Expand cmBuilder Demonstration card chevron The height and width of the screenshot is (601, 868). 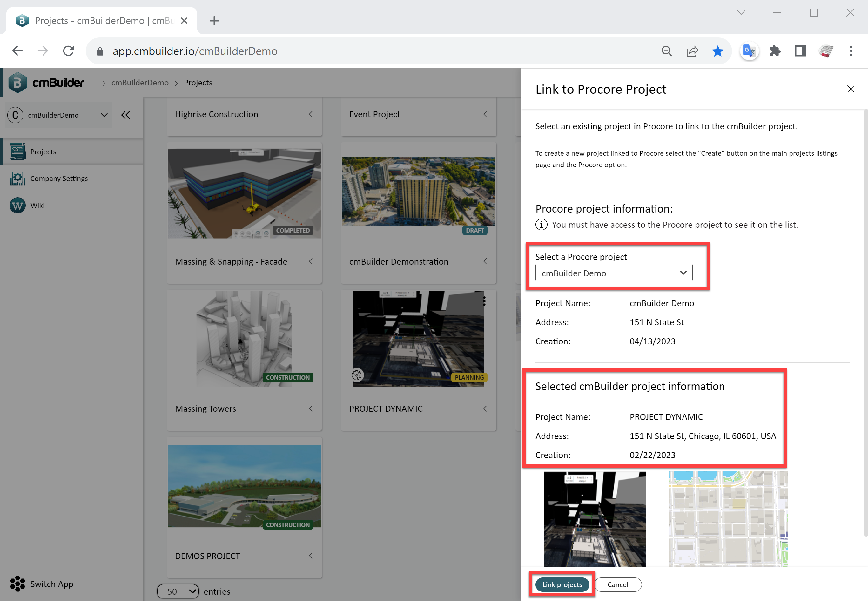[485, 261]
